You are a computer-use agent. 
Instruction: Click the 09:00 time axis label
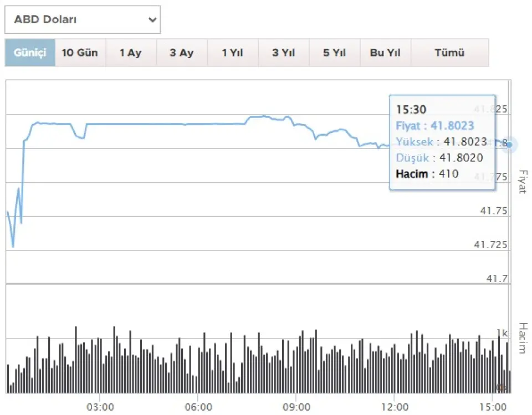(296, 407)
